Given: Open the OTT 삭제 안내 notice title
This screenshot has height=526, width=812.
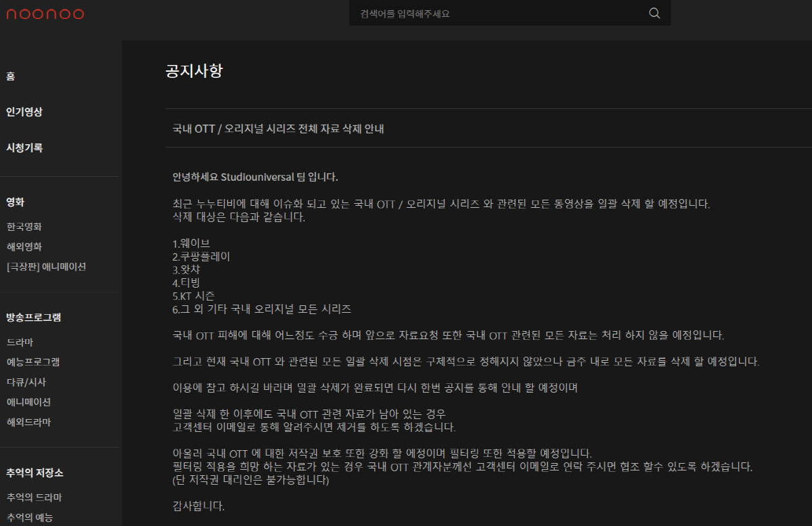Looking at the screenshot, I should [x=278, y=129].
